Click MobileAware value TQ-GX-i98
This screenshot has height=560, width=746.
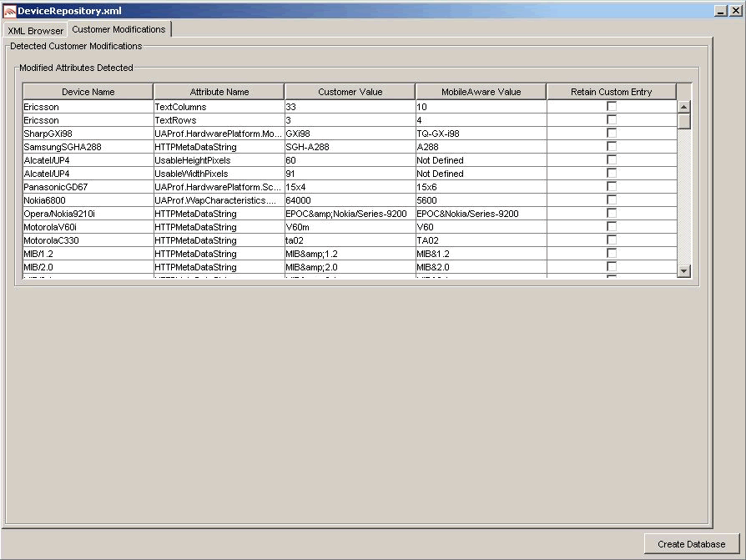(x=481, y=134)
